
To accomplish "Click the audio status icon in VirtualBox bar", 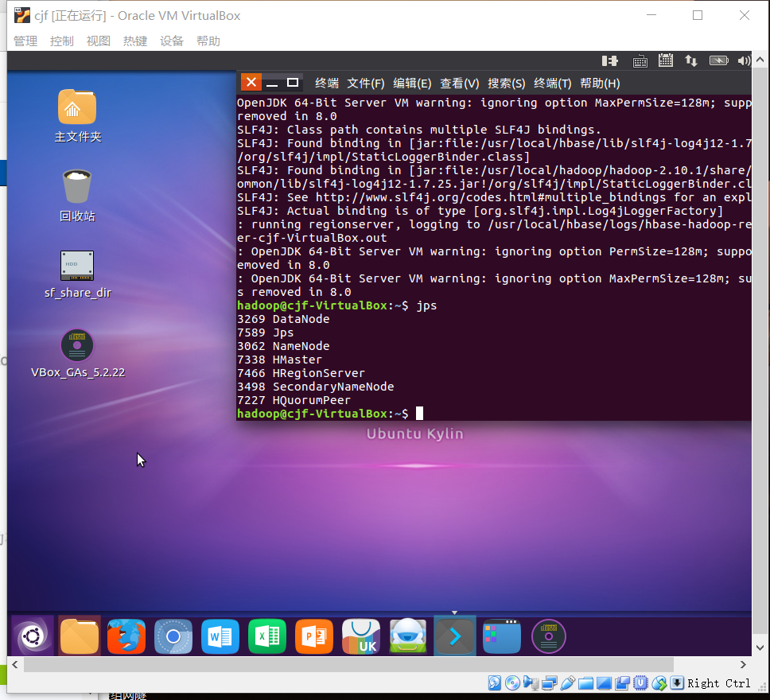I will 531,682.
